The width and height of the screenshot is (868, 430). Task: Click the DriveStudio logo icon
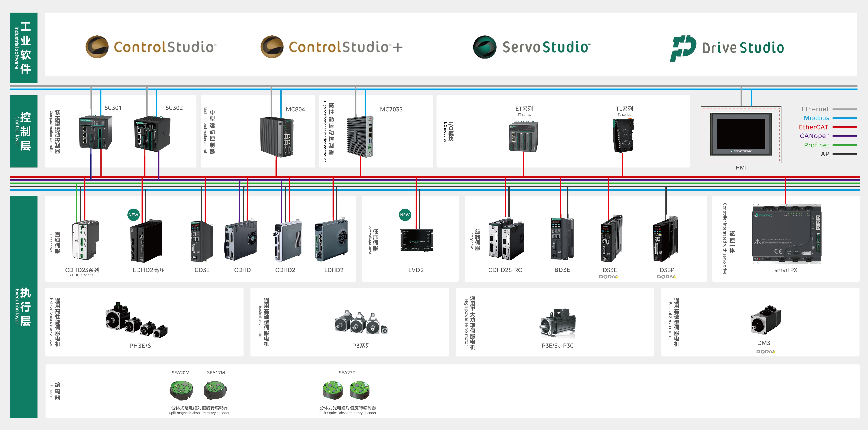click(683, 48)
